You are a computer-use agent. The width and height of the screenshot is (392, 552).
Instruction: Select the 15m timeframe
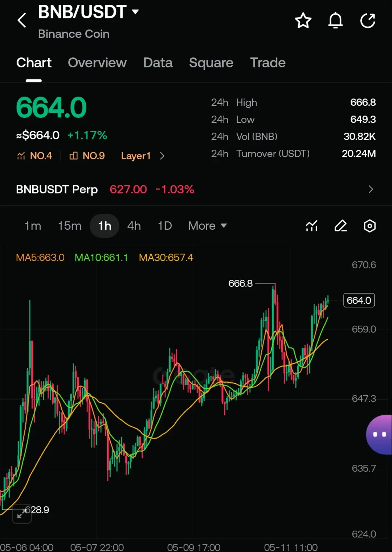coord(70,226)
